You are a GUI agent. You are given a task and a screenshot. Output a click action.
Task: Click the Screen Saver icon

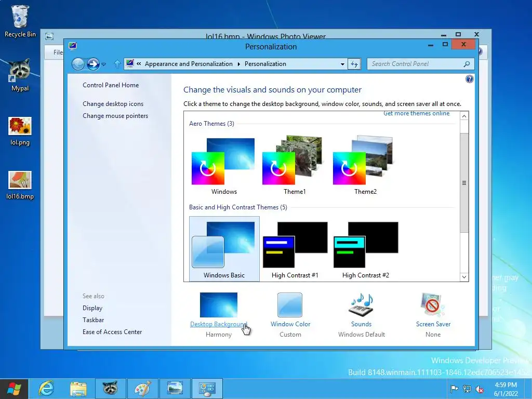point(433,304)
